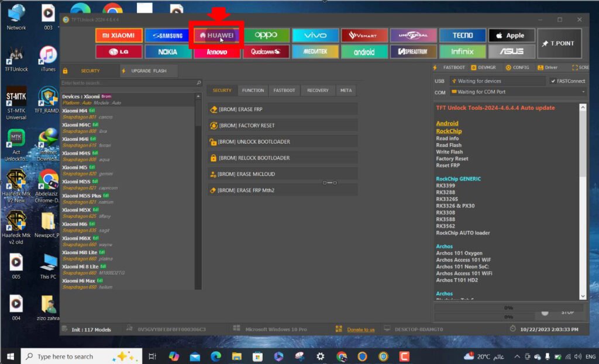
Task: Open the META tab
Action: coord(346,91)
